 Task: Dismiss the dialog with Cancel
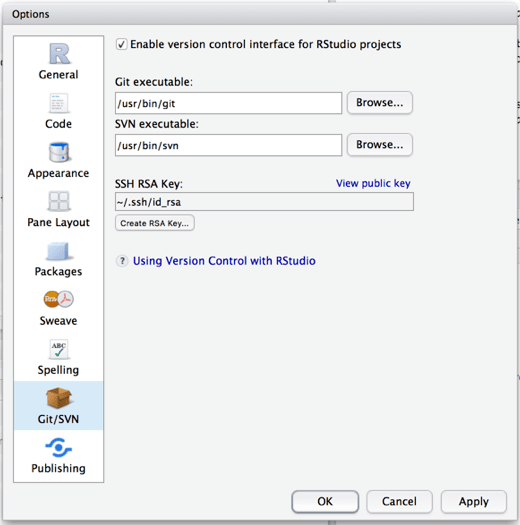[399, 501]
